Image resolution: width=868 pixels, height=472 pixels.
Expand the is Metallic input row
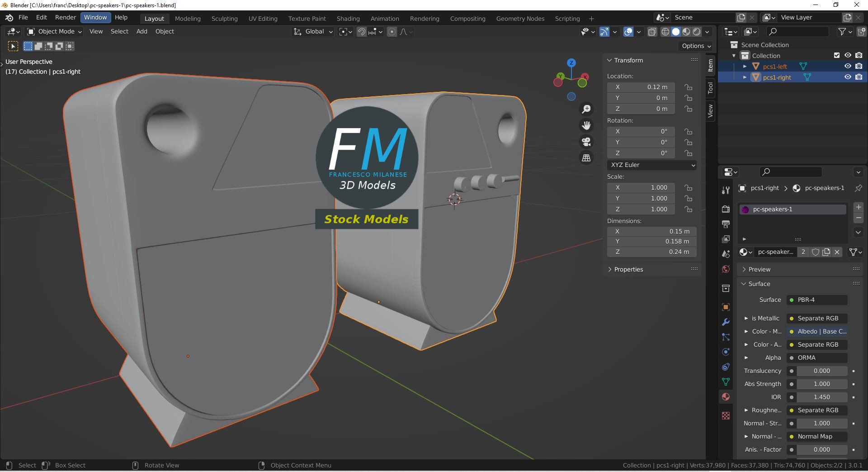746,319
